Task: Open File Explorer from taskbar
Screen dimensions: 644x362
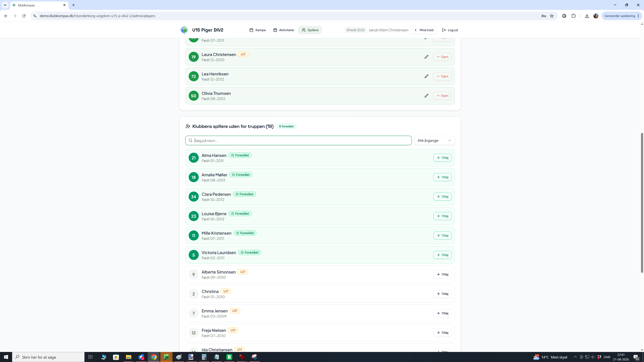Action: pos(128,357)
